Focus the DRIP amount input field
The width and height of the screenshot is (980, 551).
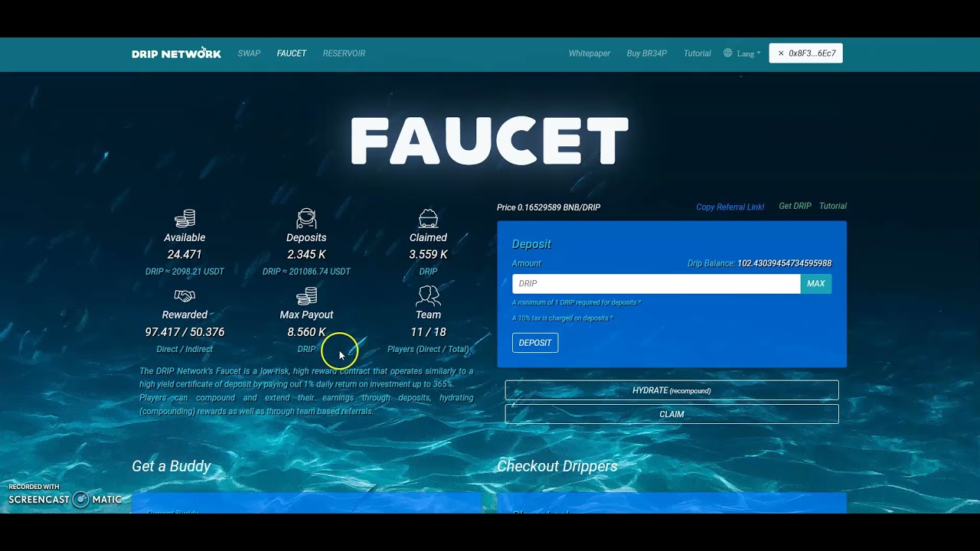[656, 284]
